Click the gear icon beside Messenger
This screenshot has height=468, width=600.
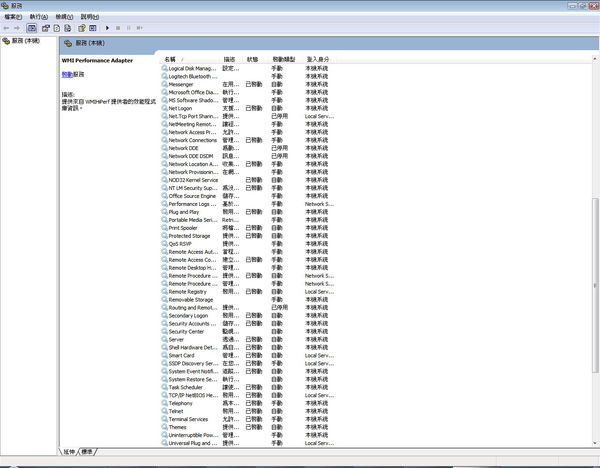[164, 84]
